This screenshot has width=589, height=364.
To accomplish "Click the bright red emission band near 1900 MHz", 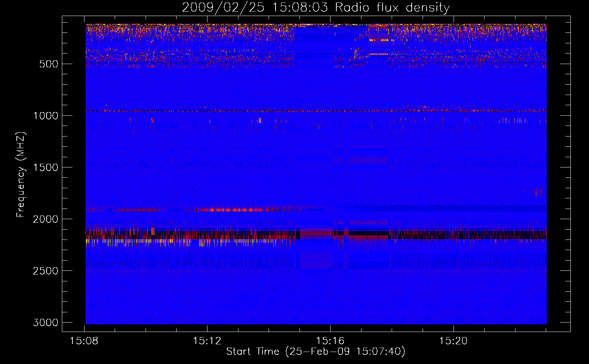I will coord(232,210).
